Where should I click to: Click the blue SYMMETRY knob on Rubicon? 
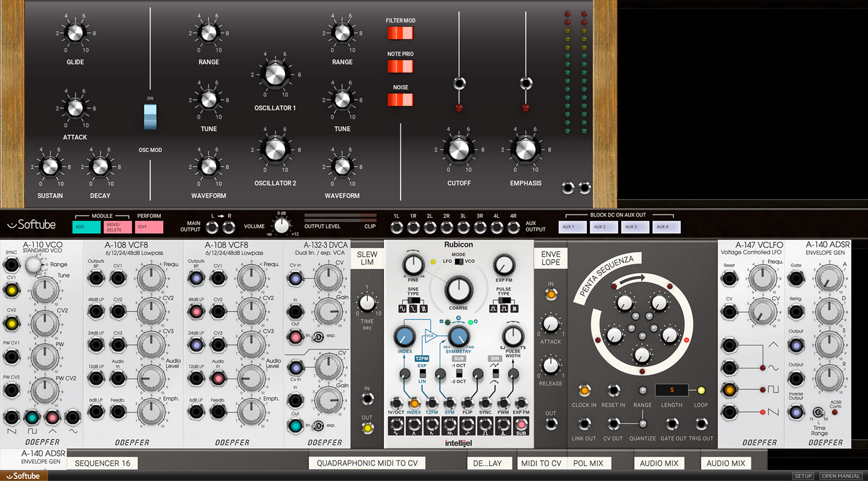pos(459,336)
